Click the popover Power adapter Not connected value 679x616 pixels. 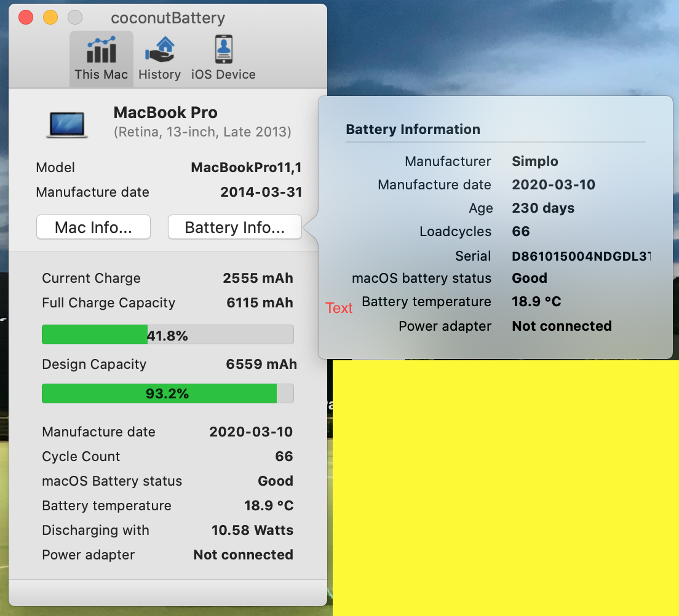click(562, 326)
